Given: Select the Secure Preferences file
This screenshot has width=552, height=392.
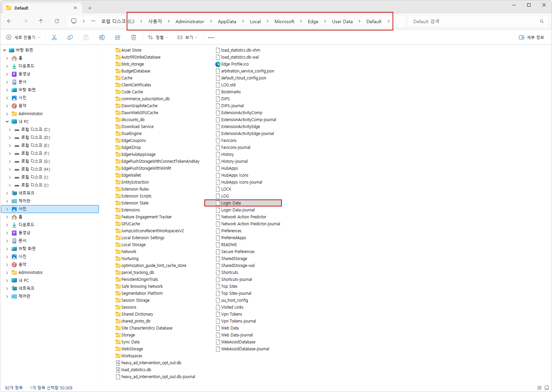Looking at the screenshot, I should point(235,252).
